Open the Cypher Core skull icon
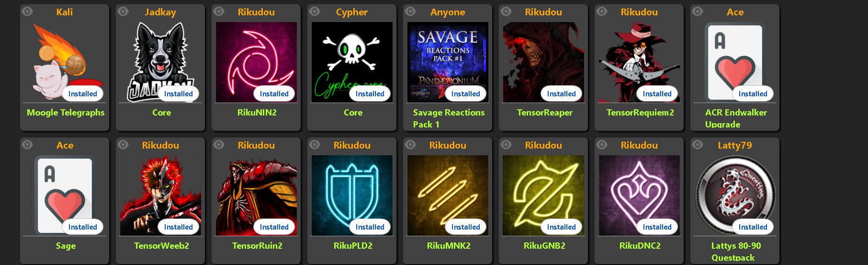Image resolution: width=868 pixels, height=265 pixels. coord(352,62)
